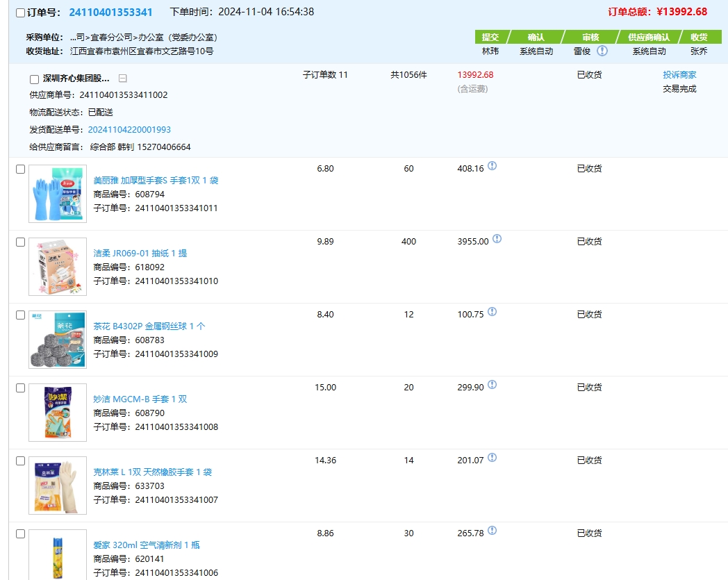The image size is (728, 580).
Task: Click unit price 14.36 in 克林莱 row
Action: (325, 461)
